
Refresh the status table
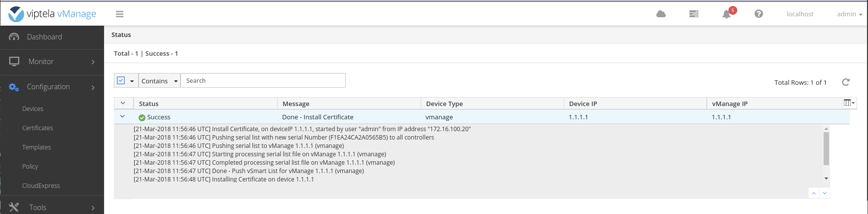coord(845,82)
